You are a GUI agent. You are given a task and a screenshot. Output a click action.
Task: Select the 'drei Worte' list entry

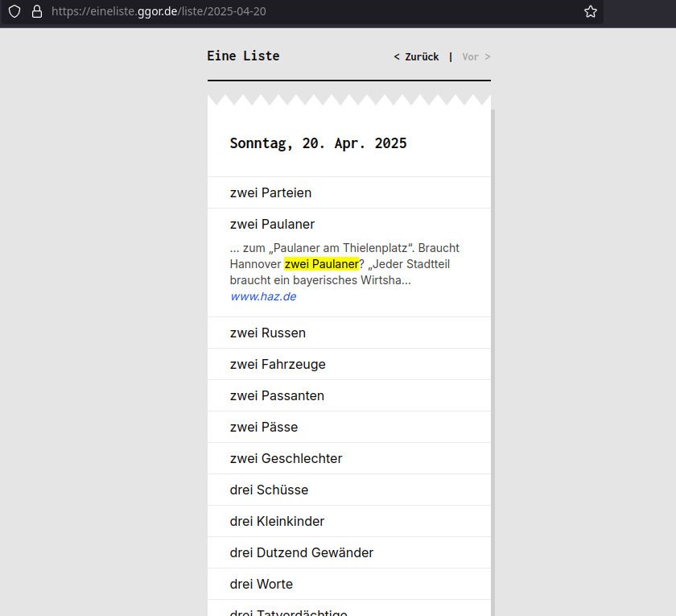pyautogui.click(x=349, y=584)
